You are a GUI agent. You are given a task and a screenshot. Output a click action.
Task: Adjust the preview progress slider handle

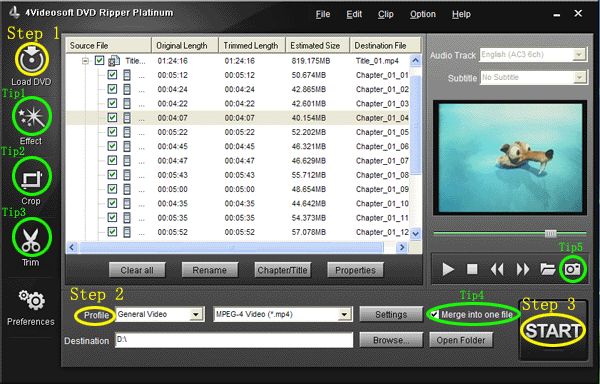[551, 233]
